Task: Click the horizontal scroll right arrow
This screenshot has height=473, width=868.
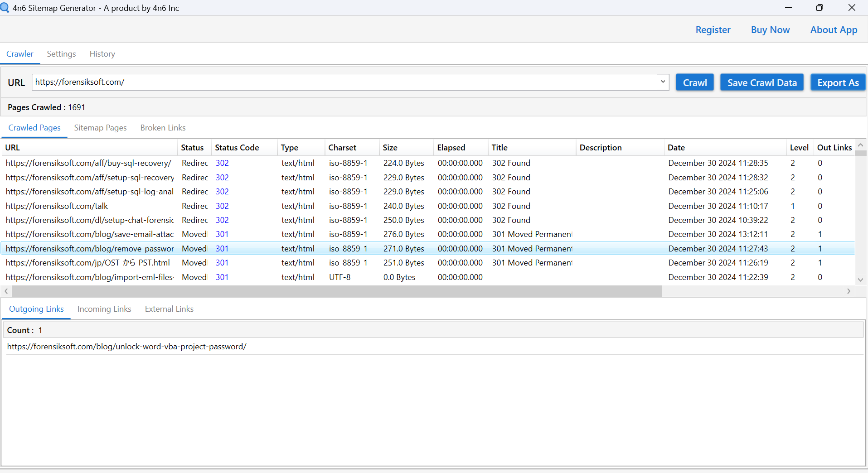Action: [849, 291]
